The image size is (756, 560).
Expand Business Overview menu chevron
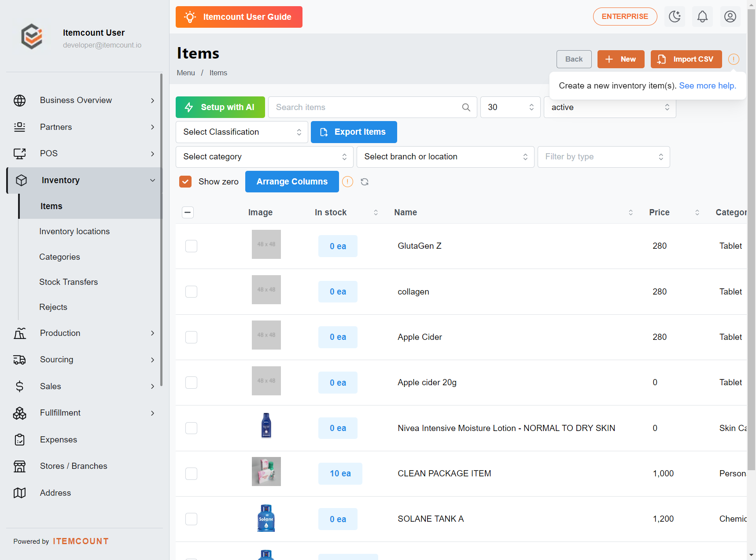tap(152, 100)
